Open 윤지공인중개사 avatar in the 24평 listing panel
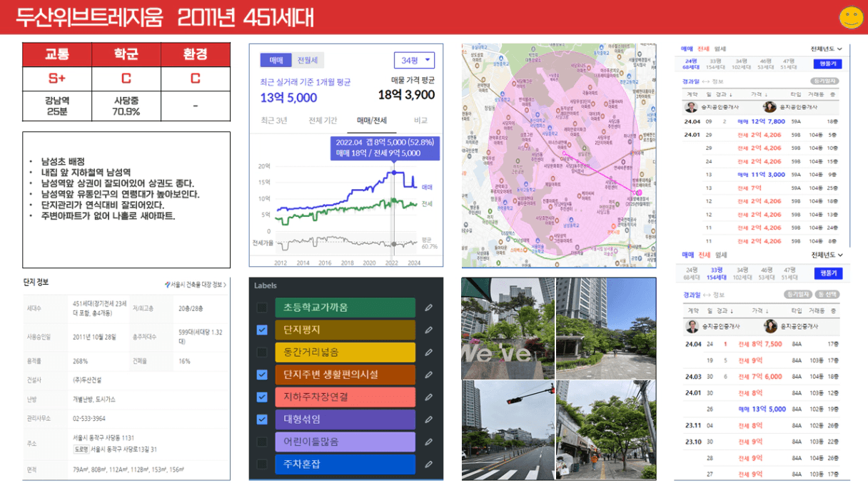This screenshot has height=488, width=868. 769,107
